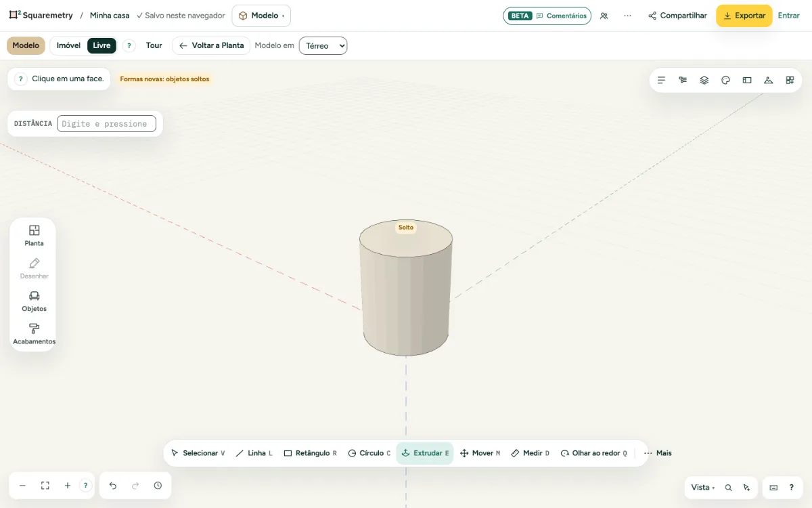Open the Objetos panel in sidebar
This screenshot has width=812, height=508.
[x=34, y=301]
